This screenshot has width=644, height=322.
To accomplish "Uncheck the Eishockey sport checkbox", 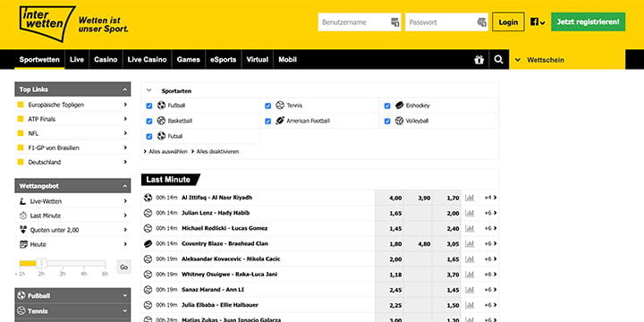I will [387, 106].
